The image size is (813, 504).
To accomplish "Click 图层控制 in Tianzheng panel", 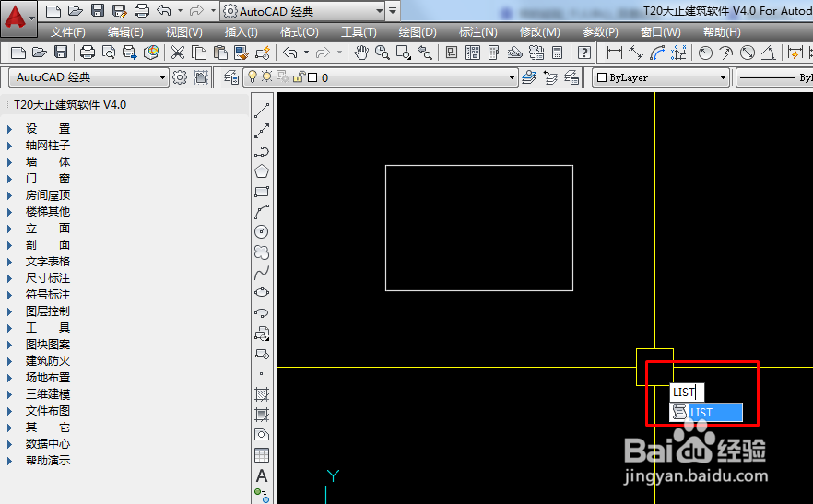I will (48, 311).
